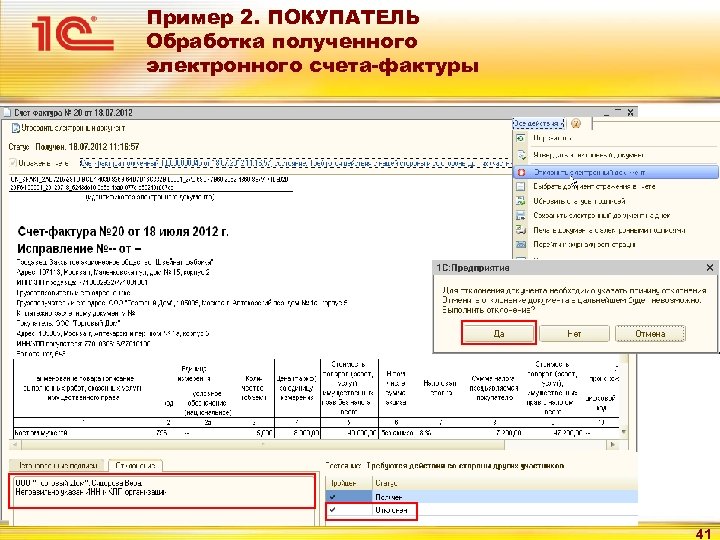Select the Отклонен status row
Image resolution: width=720 pixels, height=540 pixels.
482,510
